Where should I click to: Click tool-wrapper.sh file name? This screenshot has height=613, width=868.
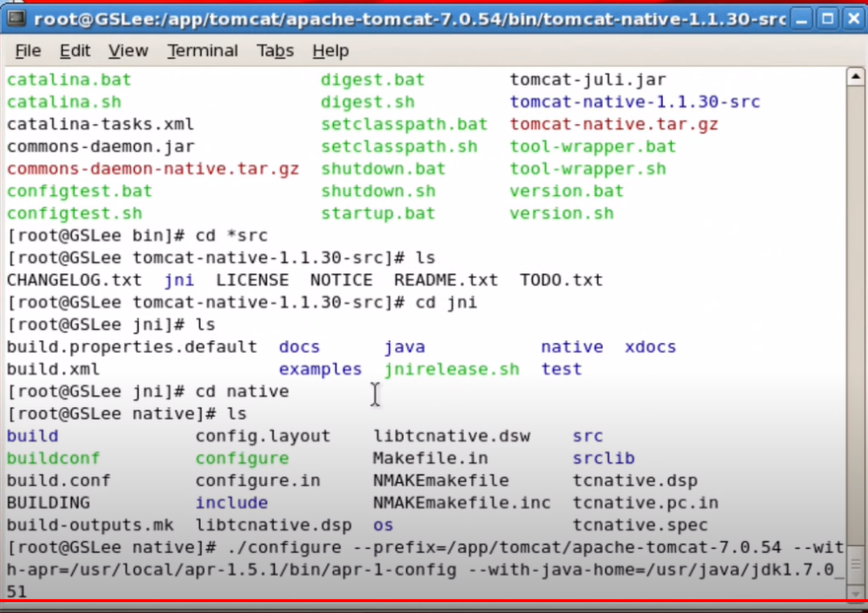[x=588, y=169]
